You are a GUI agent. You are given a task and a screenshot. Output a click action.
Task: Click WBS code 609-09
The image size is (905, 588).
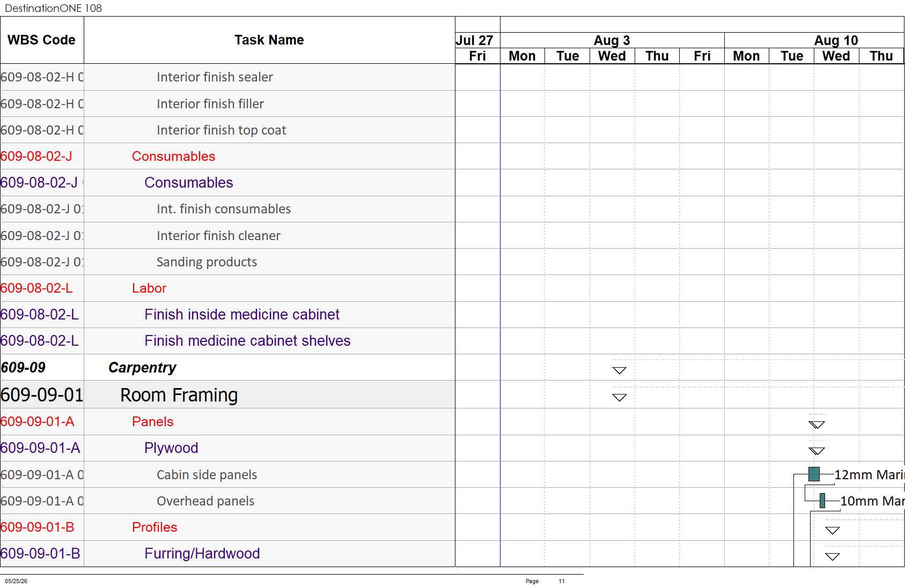pyautogui.click(x=23, y=368)
